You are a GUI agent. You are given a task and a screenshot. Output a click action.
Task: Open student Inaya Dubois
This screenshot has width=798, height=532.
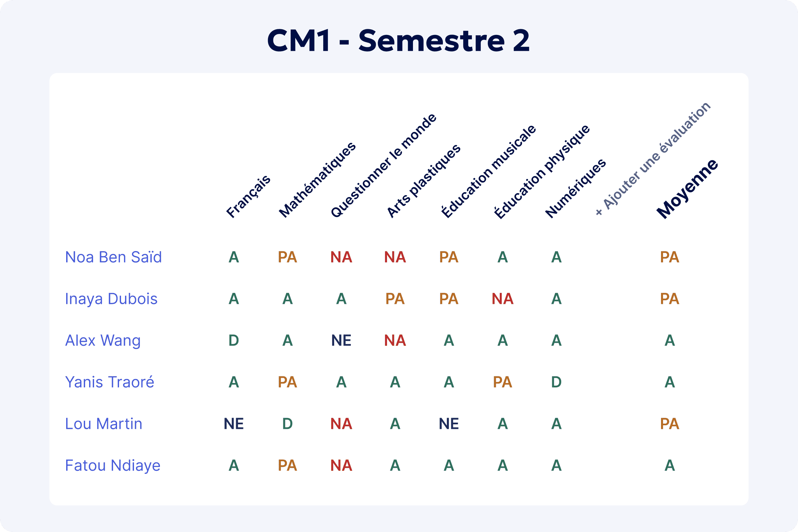pos(111,299)
